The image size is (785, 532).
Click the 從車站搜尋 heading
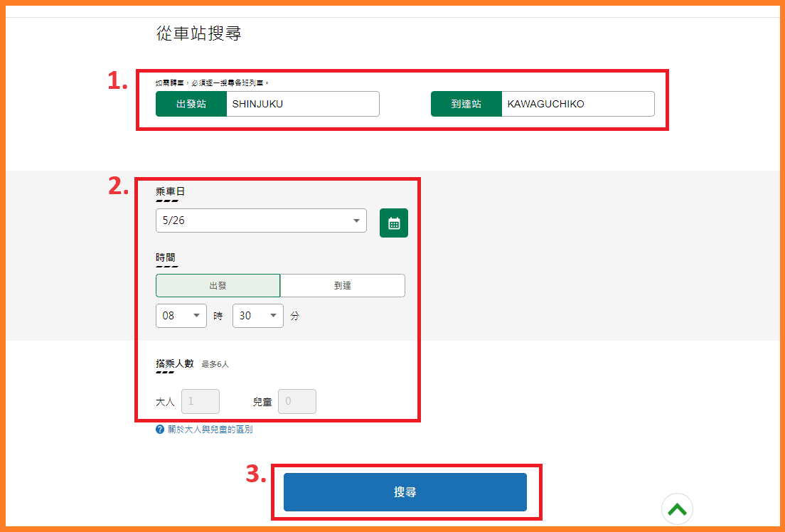[198, 33]
